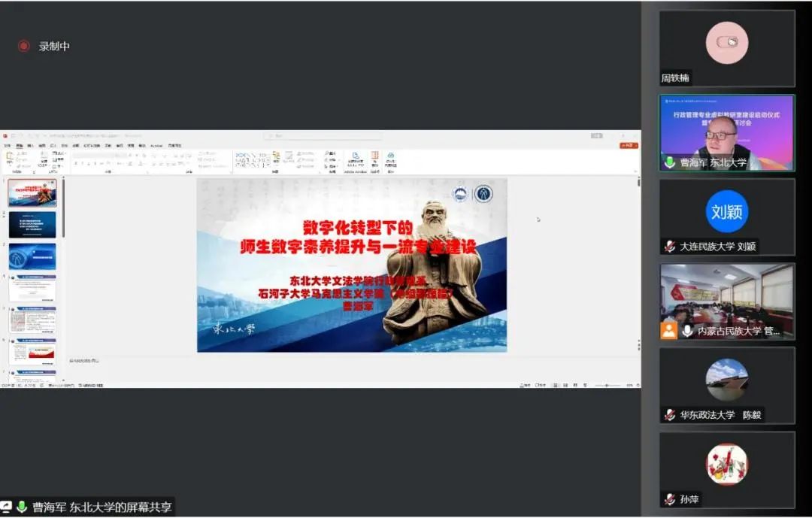Click the notes placeholder text below slide
The height and width of the screenshot is (518, 812).
click(84, 361)
